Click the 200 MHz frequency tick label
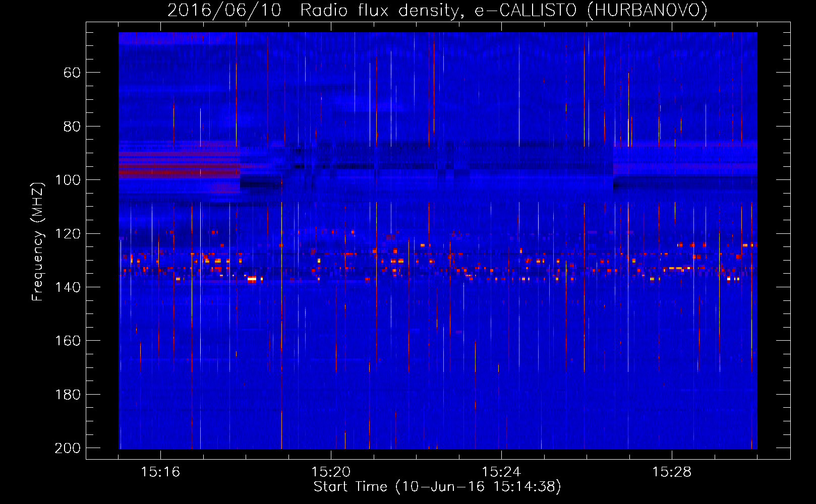This screenshot has width=816, height=504. [68, 448]
